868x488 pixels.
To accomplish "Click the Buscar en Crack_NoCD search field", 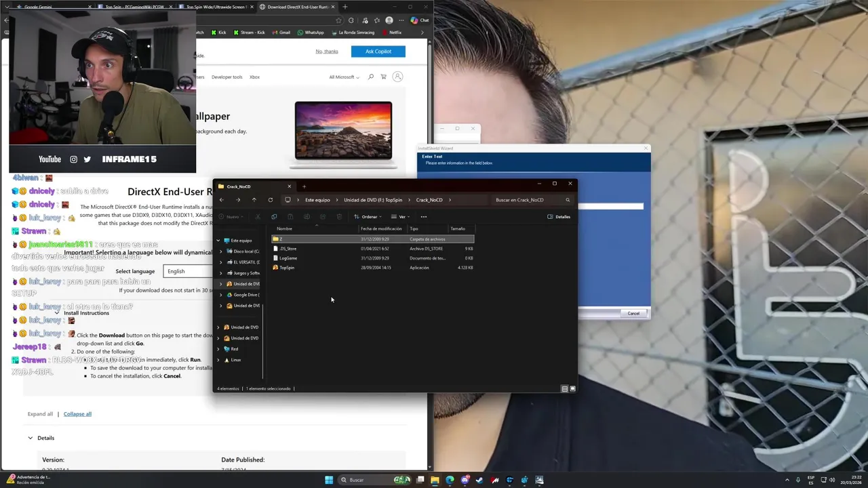I will click(x=532, y=200).
